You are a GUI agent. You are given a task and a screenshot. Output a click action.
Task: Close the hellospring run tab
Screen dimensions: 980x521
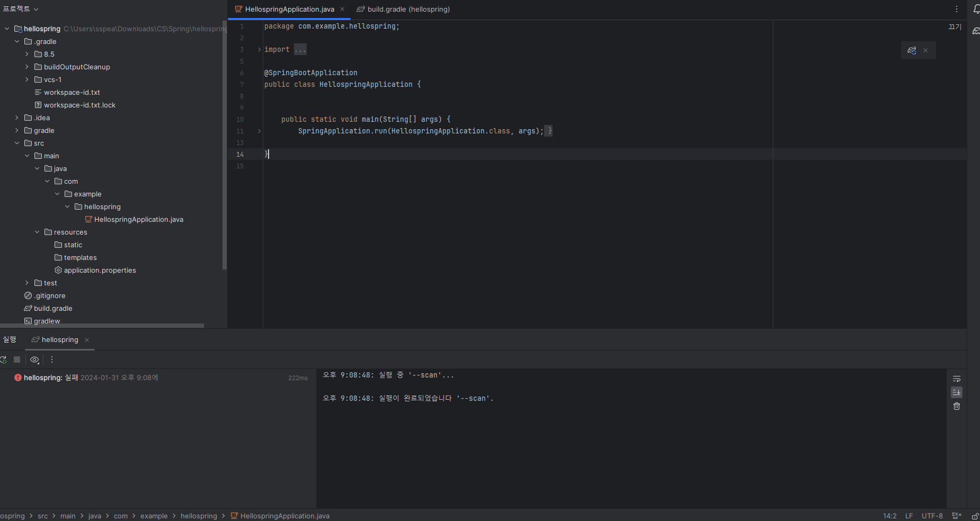click(x=87, y=340)
